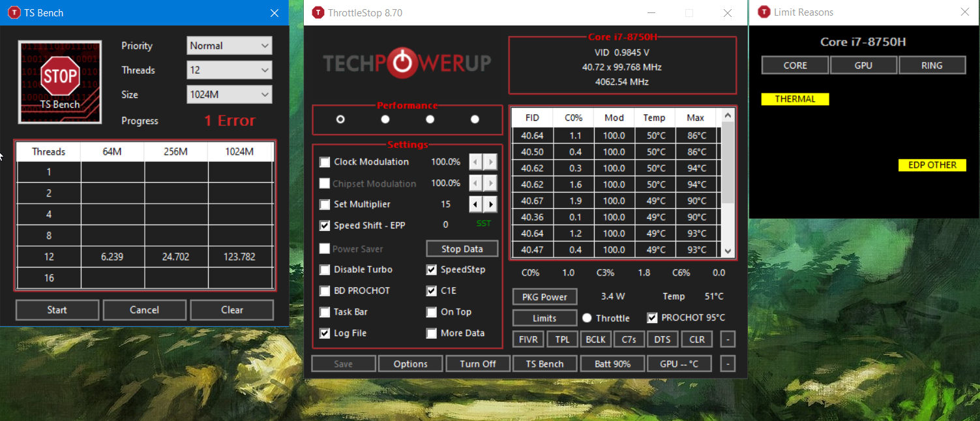
Task: Open the Priority dropdown in TS Bench
Action: (230, 46)
